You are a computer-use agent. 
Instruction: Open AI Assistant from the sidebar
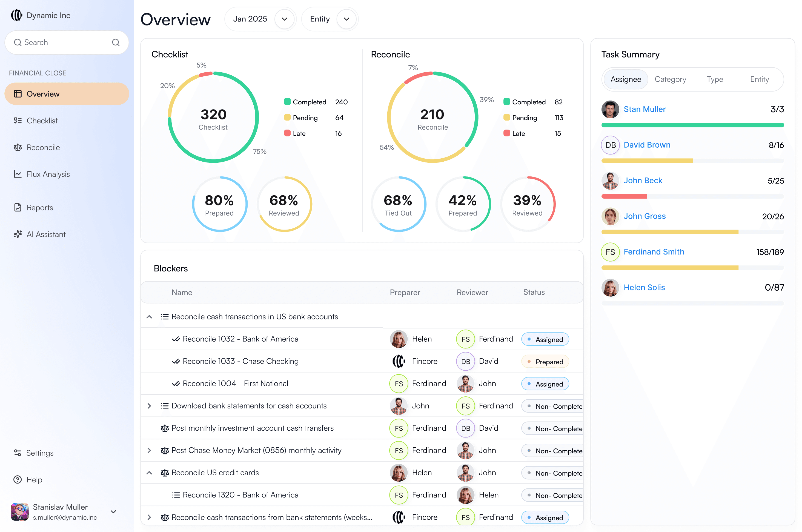67,234
